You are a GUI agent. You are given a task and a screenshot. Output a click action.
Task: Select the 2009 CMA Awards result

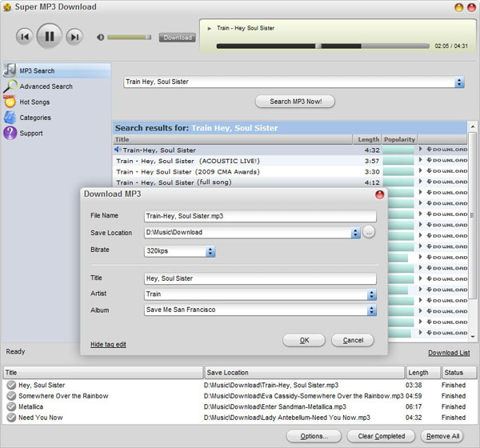(247, 172)
